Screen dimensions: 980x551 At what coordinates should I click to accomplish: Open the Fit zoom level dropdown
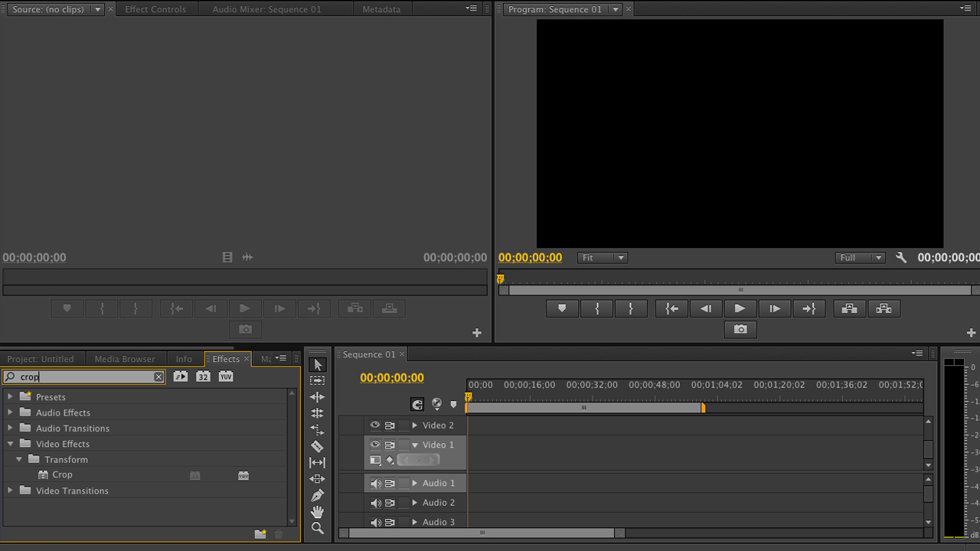pos(603,258)
